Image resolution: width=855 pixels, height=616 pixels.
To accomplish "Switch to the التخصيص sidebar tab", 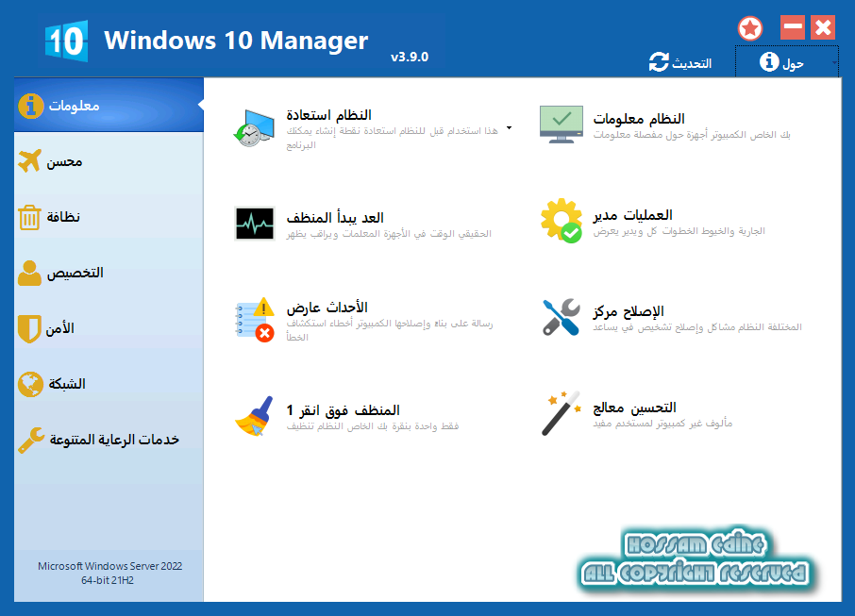I will click(x=109, y=274).
